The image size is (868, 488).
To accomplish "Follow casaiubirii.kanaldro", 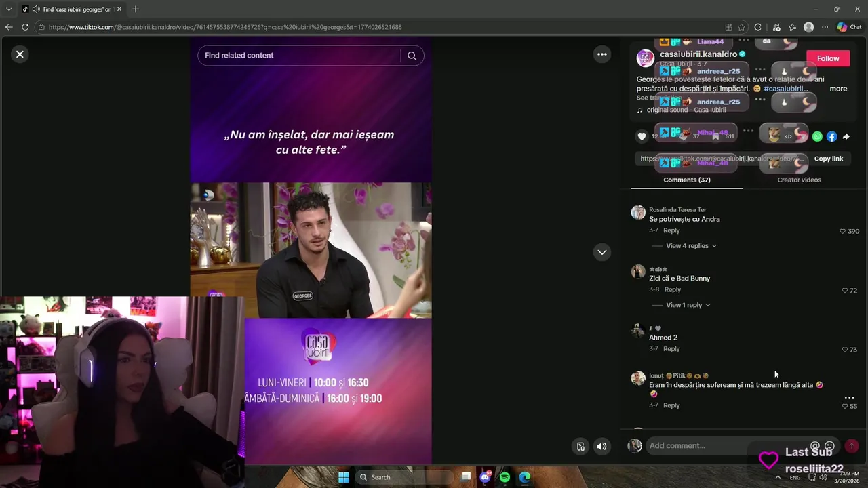I will click(828, 58).
